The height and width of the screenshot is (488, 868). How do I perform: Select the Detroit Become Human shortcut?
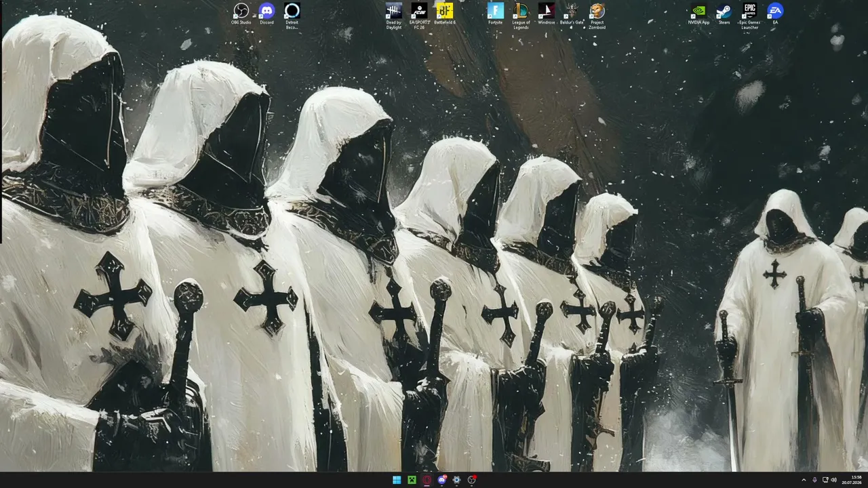[292, 16]
